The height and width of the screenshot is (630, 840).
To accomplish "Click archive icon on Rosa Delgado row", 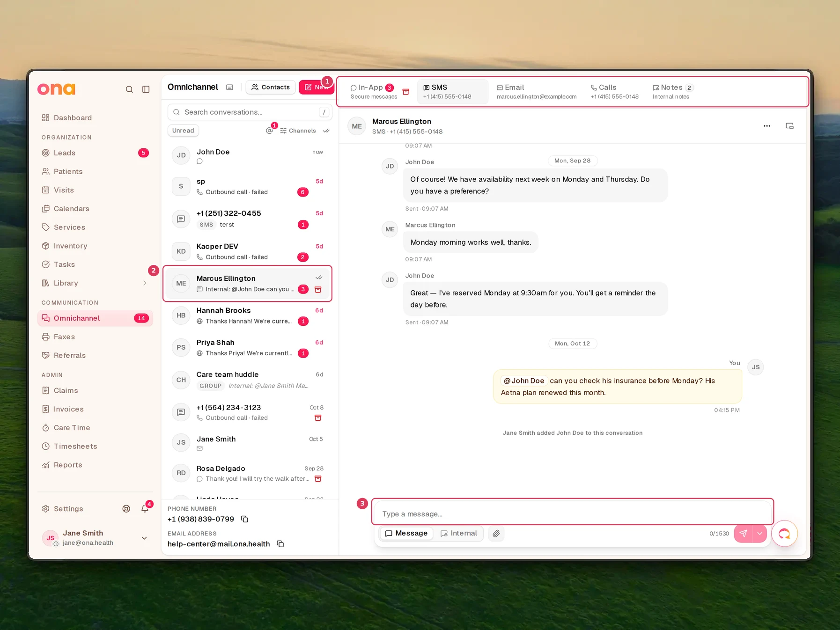I will pyautogui.click(x=318, y=479).
